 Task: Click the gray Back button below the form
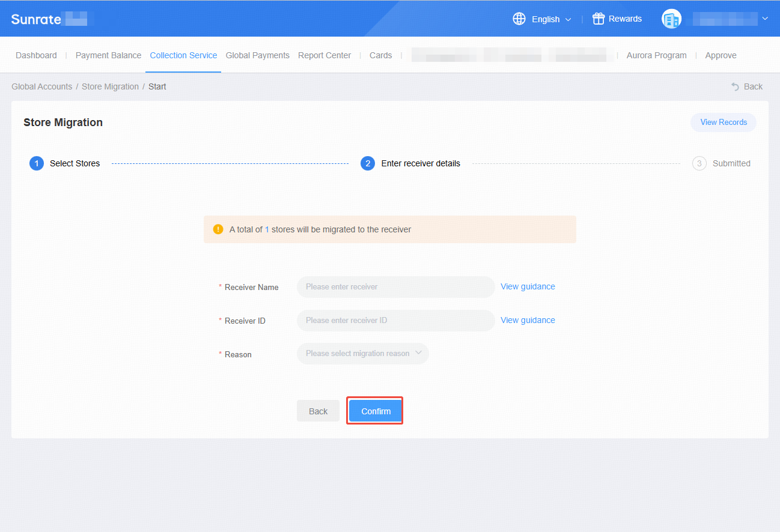pos(318,411)
